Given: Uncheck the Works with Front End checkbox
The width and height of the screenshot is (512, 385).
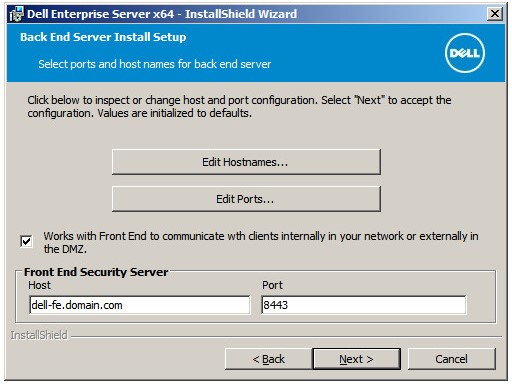Looking at the screenshot, I should 26,241.
